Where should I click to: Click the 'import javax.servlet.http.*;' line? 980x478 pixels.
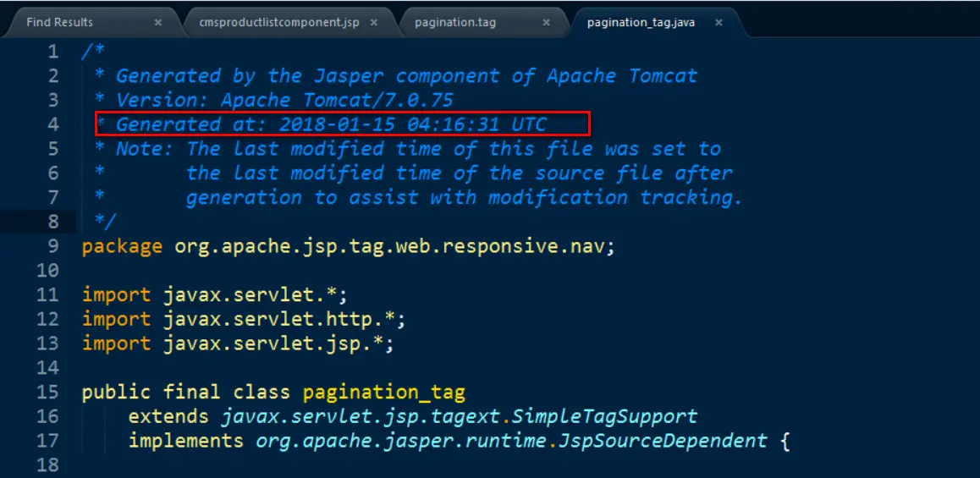pos(244,319)
